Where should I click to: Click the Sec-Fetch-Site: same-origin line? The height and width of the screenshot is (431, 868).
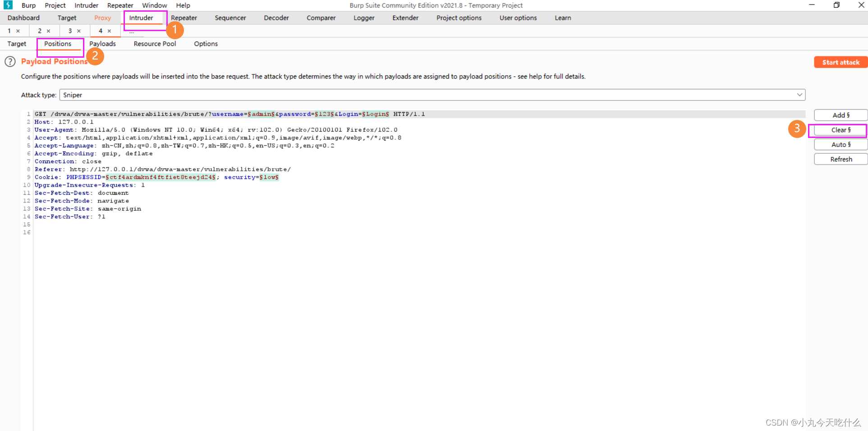(x=88, y=209)
